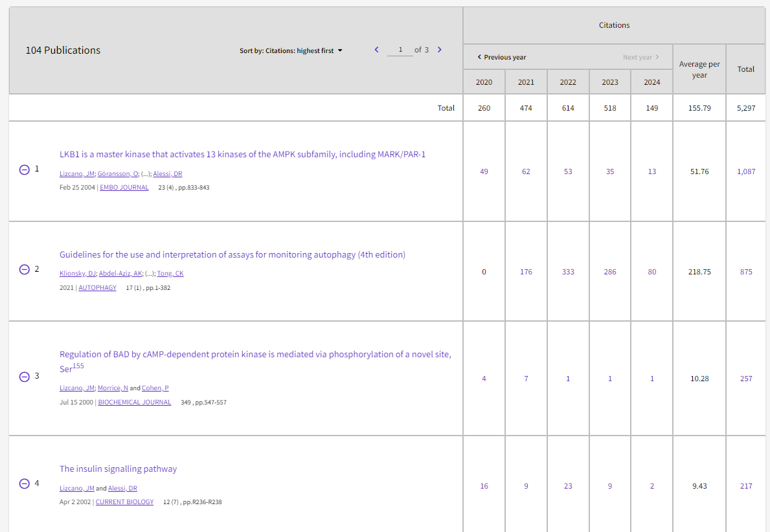Click author Klionsky, DJ
This screenshot has width=770, height=532.
tap(78, 274)
